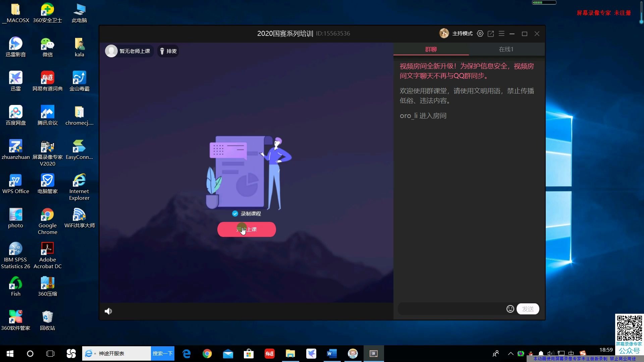Click the chat message input field

pyautogui.click(x=451, y=309)
